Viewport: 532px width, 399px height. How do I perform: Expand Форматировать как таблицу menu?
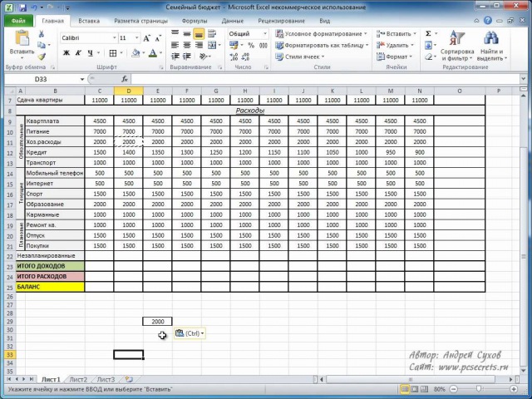point(322,45)
